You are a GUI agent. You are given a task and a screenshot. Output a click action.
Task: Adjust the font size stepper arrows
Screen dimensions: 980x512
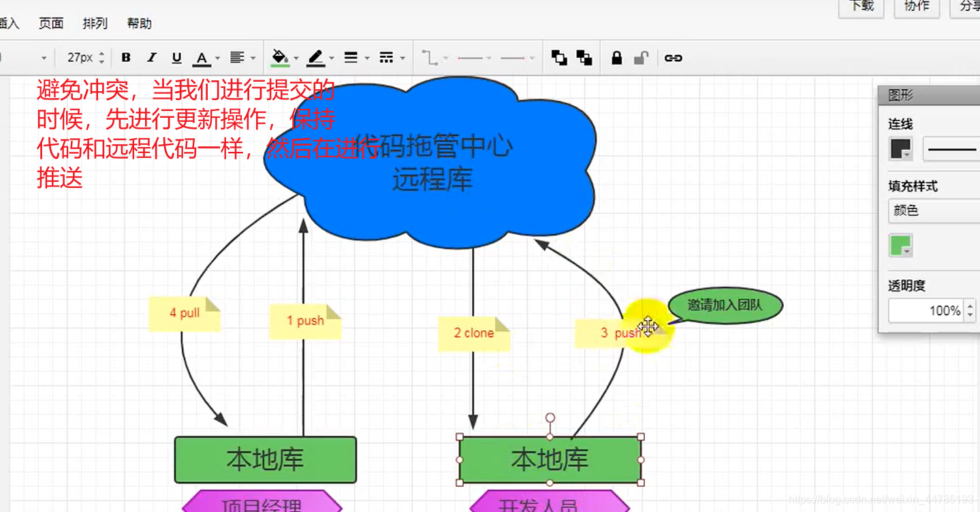pos(102,58)
